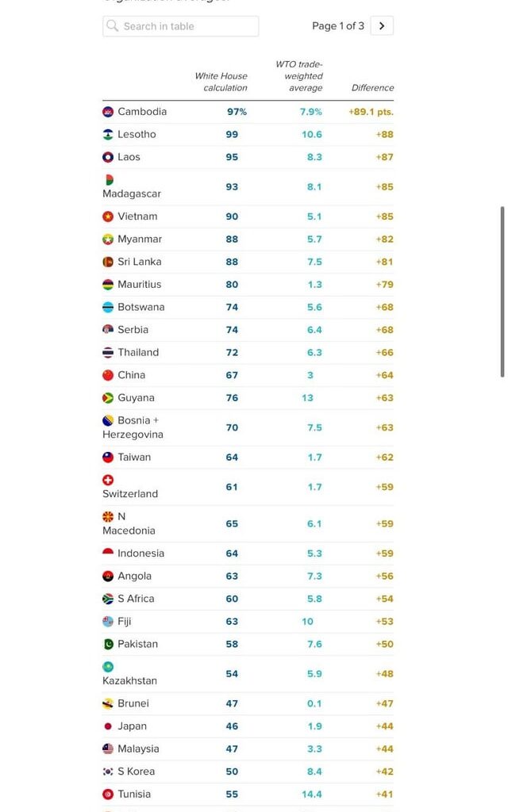Click the Japan flag icon
This screenshot has height=812, width=508.
coord(108,726)
